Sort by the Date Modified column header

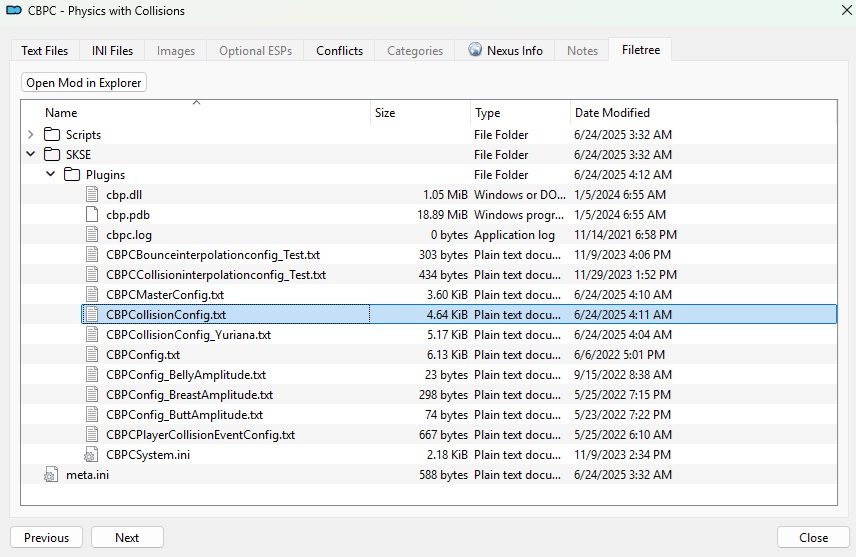[703, 112]
